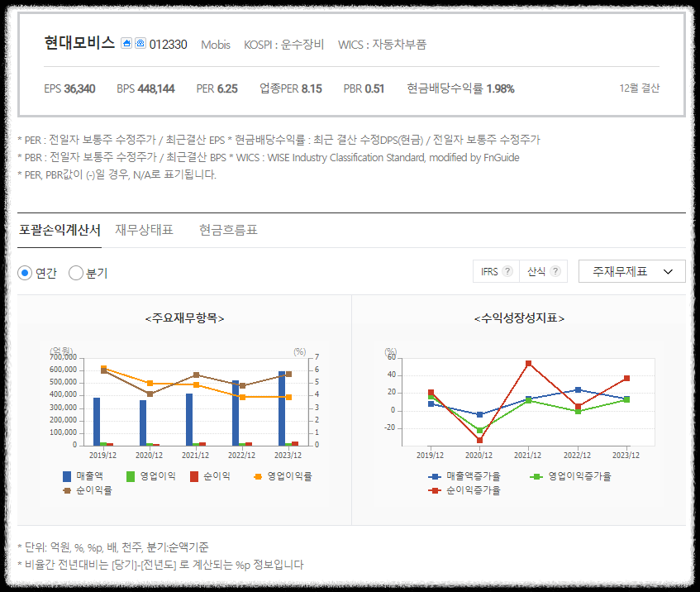Toggle the 순이익률 legend marker
700x592 pixels.
(67, 490)
